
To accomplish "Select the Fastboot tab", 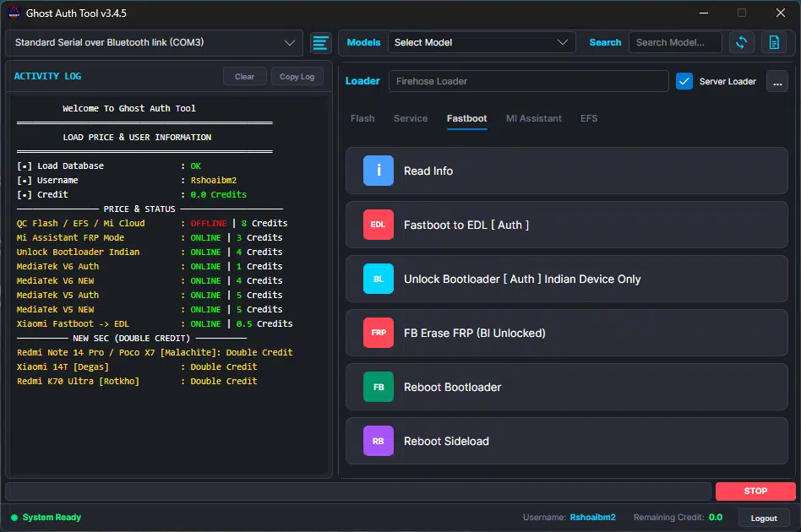I will 467,118.
